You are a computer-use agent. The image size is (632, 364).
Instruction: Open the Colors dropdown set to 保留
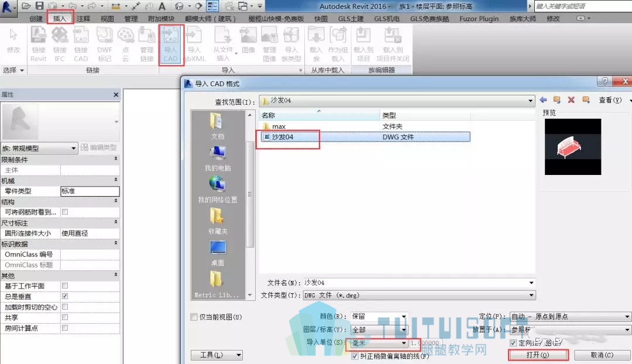379,317
